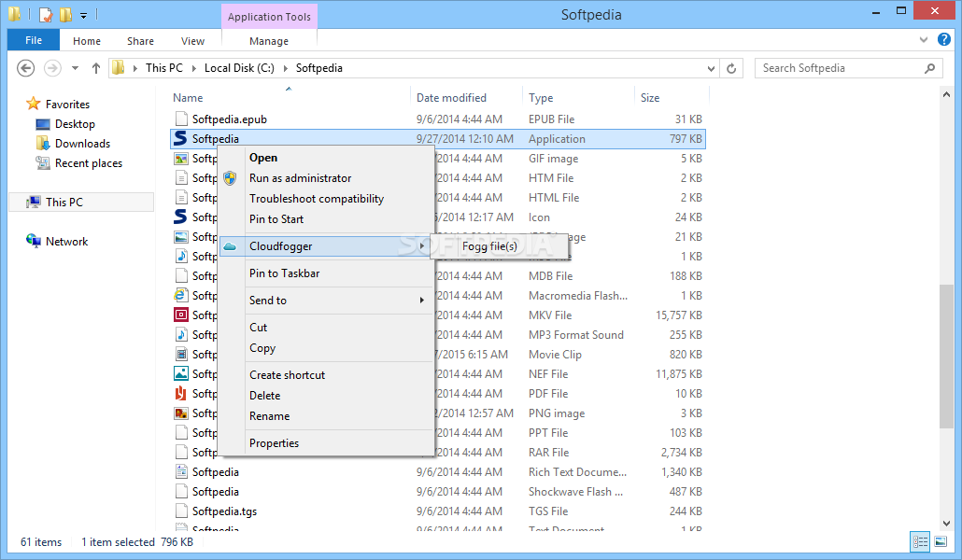This screenshot has width=962, height=560.
Task: Click the MP3 Format Sound file icon
Action: tap(181, 334)
